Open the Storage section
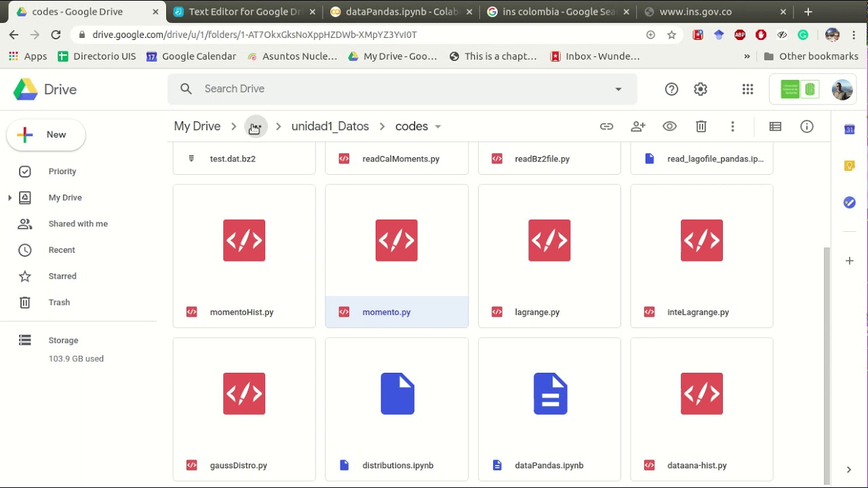This screenshot has width=868, height=488. (63, 340)
